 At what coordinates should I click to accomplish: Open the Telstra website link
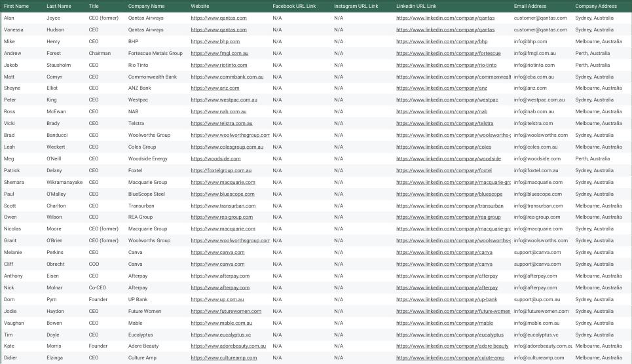click(x=221, y=123)
